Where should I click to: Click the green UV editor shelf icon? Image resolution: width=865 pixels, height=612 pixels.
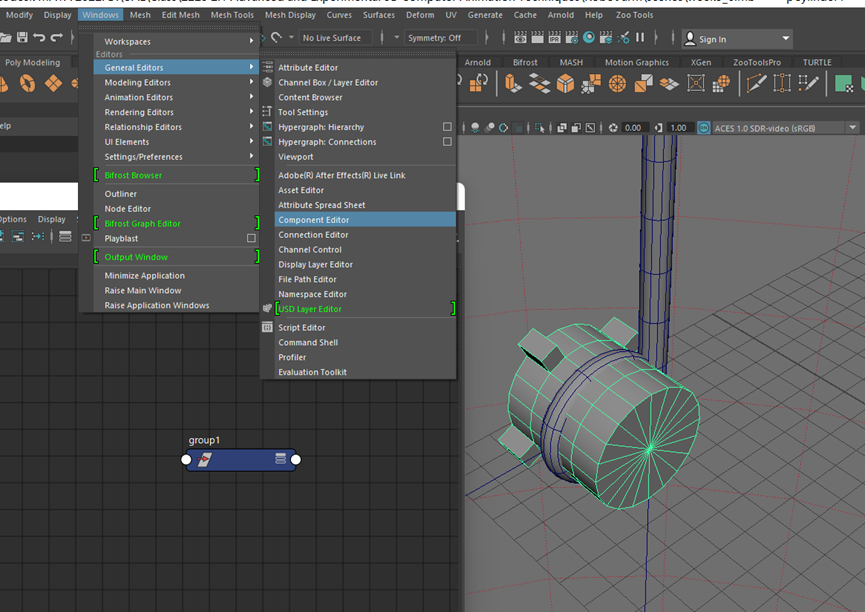click(843, 84)
